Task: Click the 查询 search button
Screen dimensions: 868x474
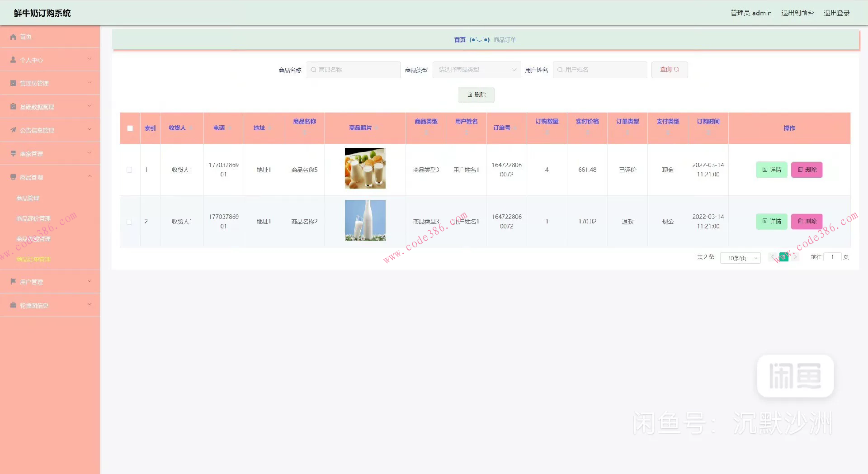Action: pyautogui.click(x=669, y=70)
